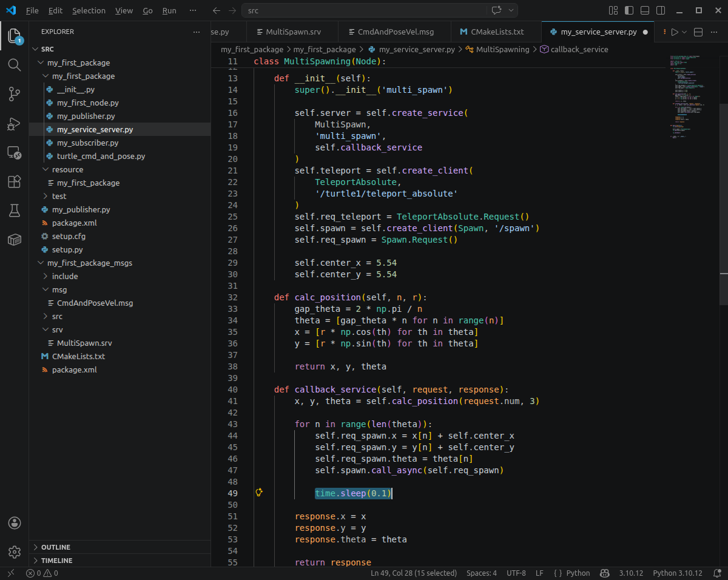This screenshot has height=580, width=728.
Task: Open the Testing flask view
Action: tap(15, 211)
